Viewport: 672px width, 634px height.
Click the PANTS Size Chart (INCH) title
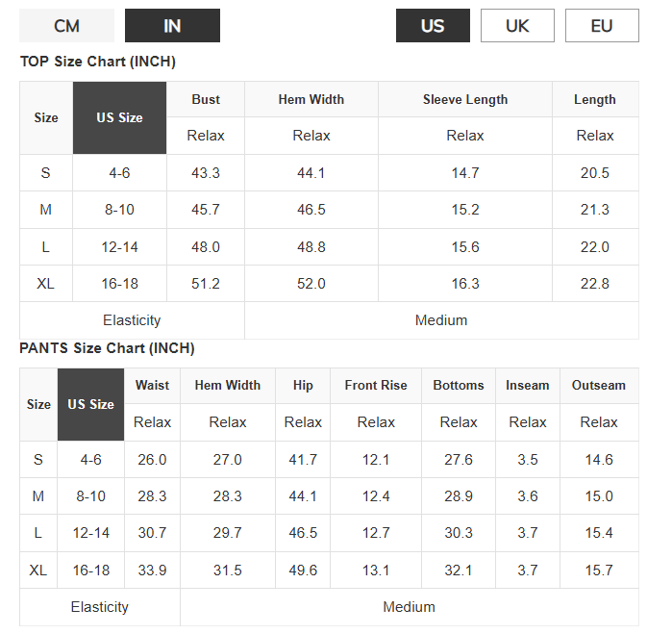[x=107, y=348]
